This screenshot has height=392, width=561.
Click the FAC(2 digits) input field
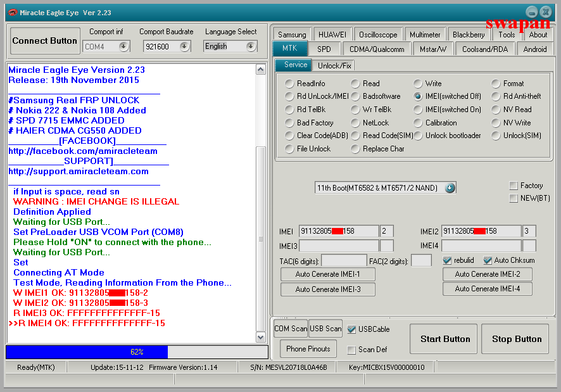[x=422, y=261]
